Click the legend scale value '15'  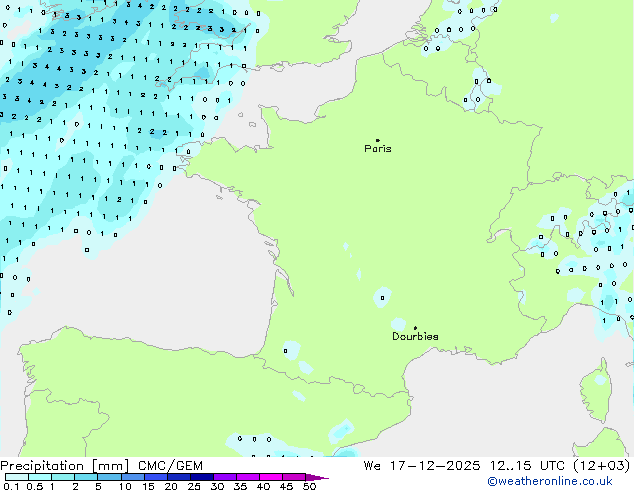pyautogui.click(x=148, y=486)
